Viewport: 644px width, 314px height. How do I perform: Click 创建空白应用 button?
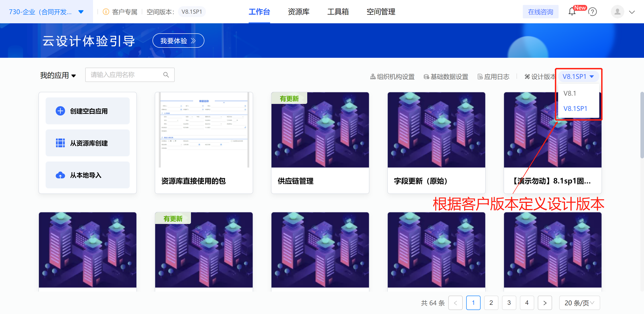87,111
